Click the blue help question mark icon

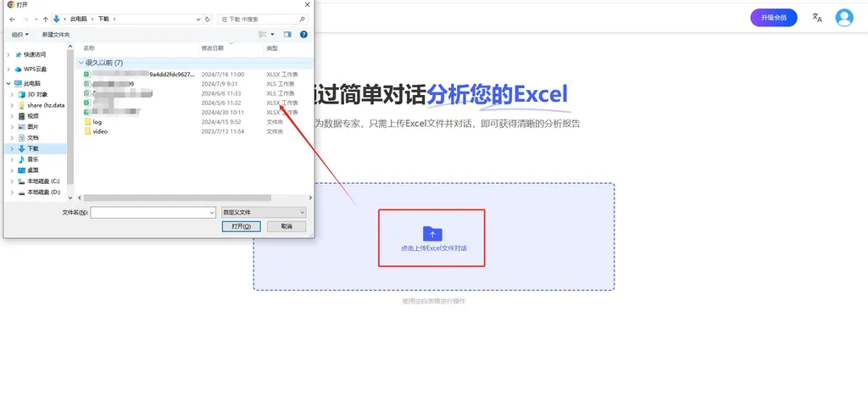point(303,35)
